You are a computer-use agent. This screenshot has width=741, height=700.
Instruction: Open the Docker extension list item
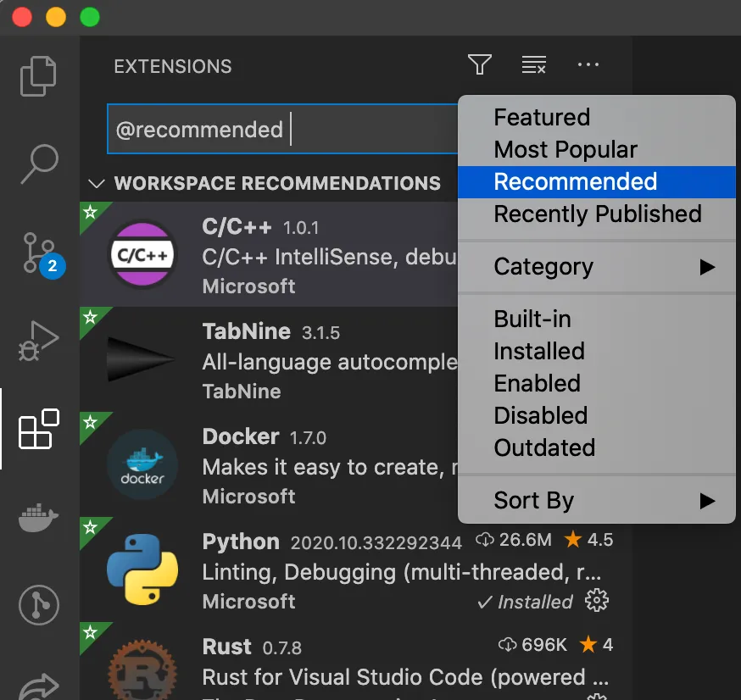(x=280, y=465)
